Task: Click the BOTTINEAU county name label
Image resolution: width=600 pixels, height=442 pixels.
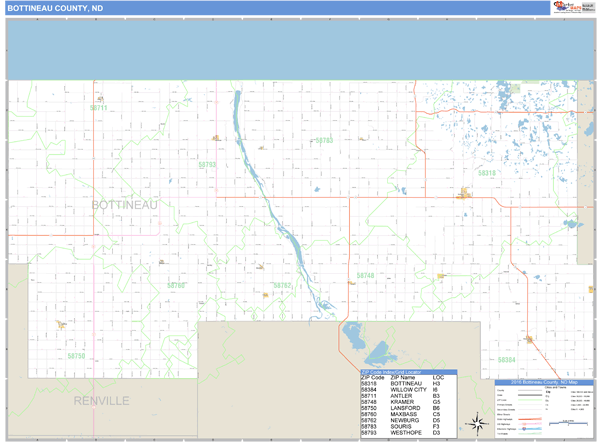Action: click(x=125, y=205)
